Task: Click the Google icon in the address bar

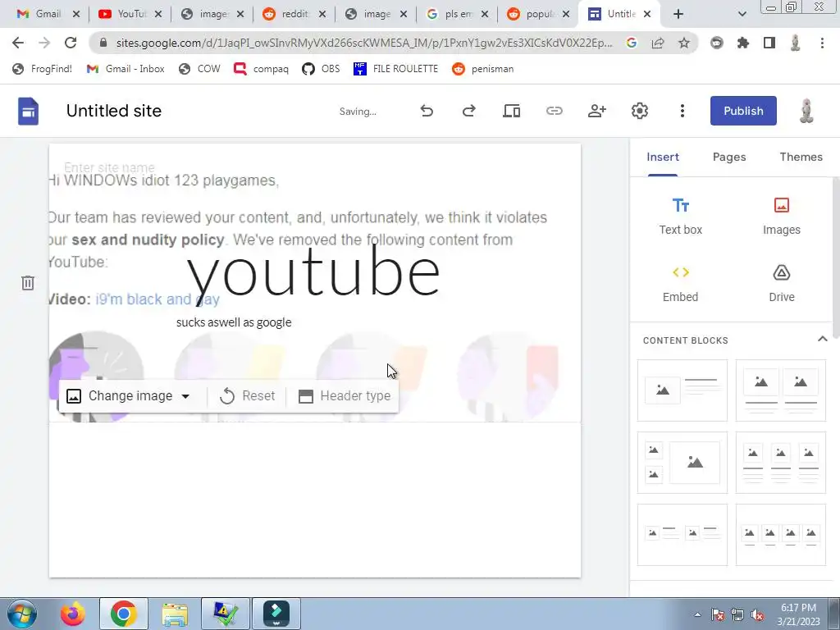Action: click(x=632, y=43)
